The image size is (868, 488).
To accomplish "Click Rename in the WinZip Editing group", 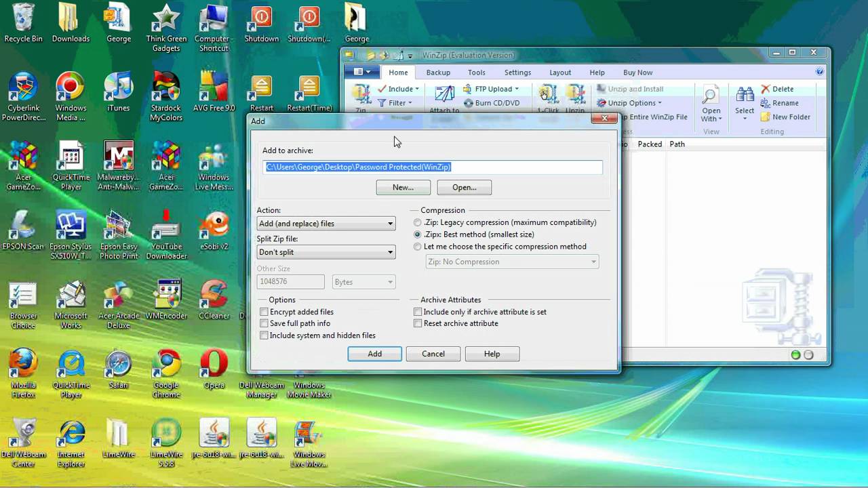I will [780, 103].
